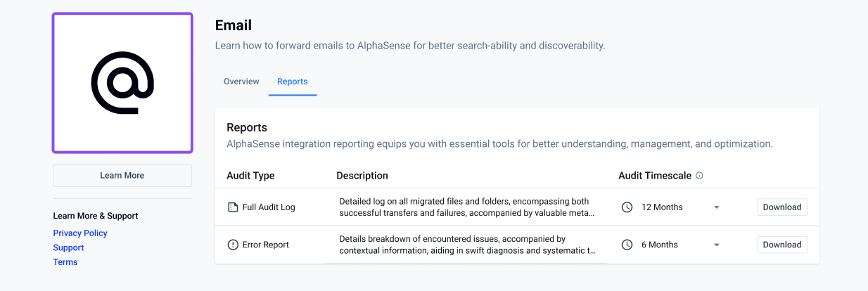Click clock icon in 12 Months row

627,207
